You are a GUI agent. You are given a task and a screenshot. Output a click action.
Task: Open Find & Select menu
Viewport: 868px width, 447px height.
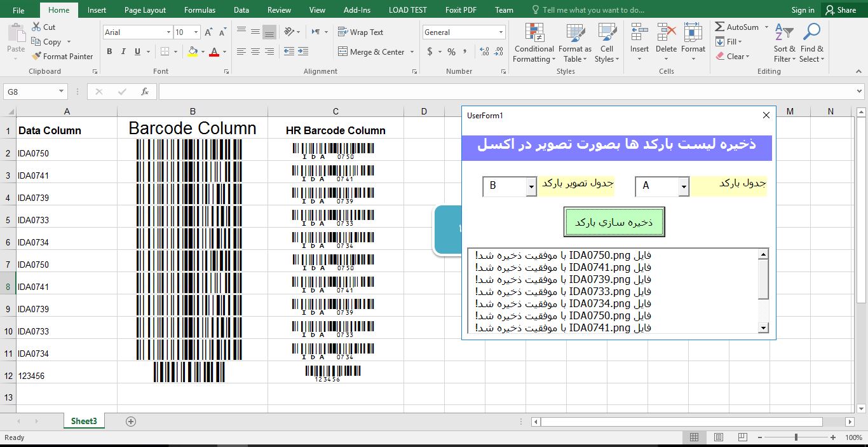tap(811, 43)
